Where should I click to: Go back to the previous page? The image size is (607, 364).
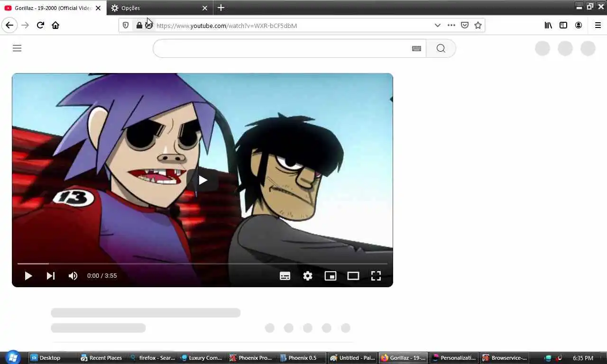(9, 25)
